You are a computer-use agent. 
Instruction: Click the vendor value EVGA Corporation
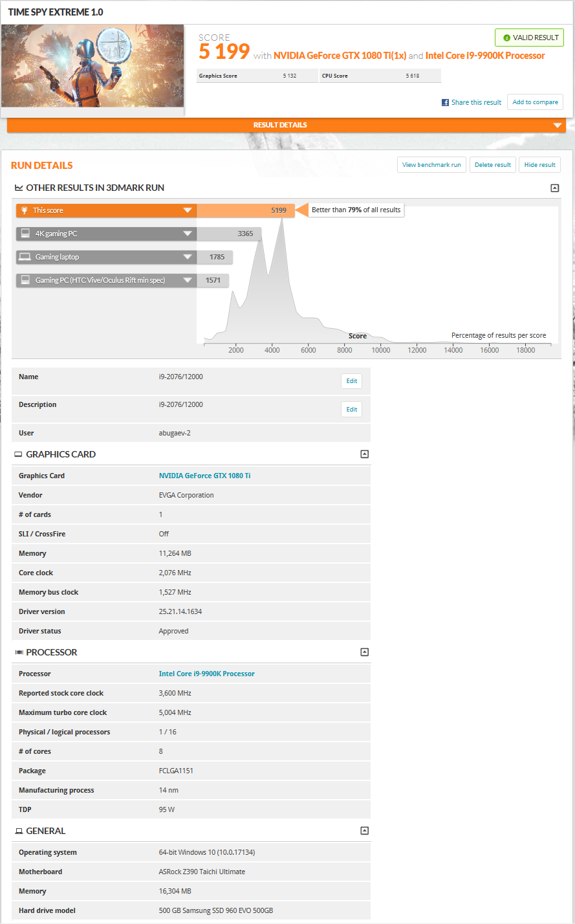[186, 495]
